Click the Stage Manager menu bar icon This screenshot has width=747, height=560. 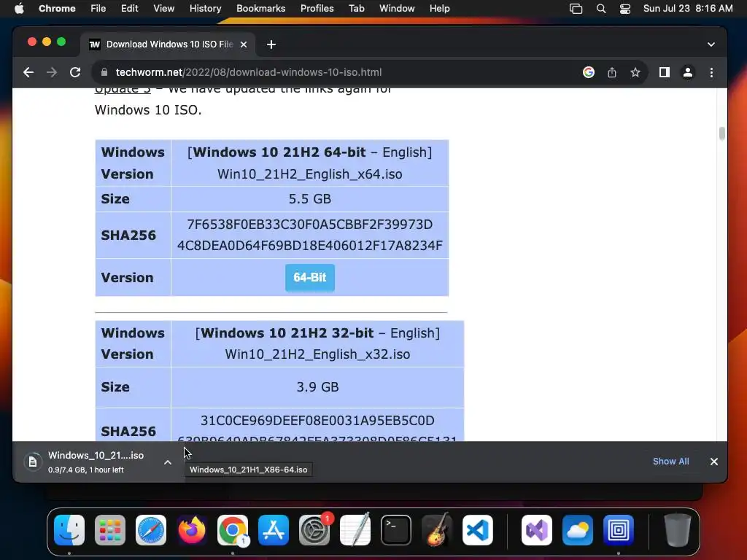576,9
